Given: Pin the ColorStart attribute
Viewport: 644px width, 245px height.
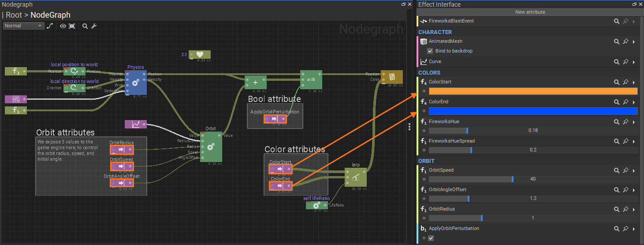Looking at the screenshot, I should [x=625, y=82].
